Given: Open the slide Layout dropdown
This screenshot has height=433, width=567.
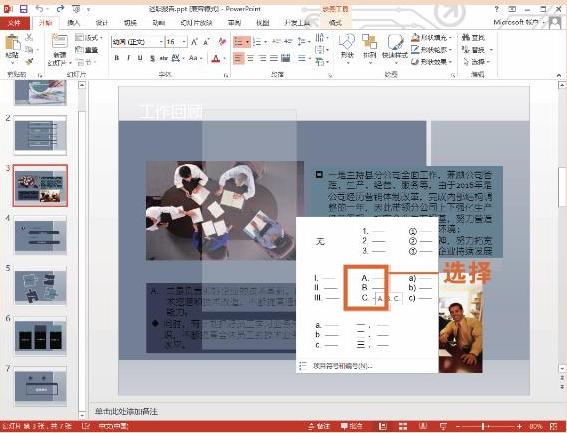Looking at the screenshot, I should (89, 37).
